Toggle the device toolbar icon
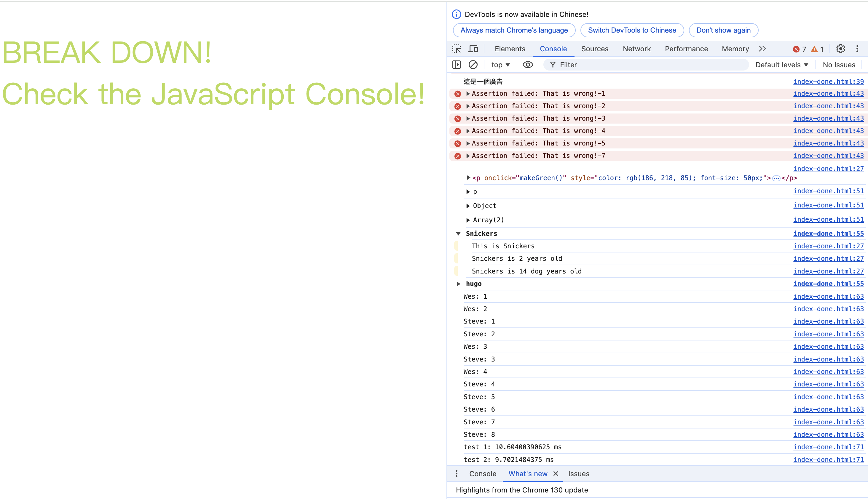This screenshot has height=499, width=868. tap(473, 49)
